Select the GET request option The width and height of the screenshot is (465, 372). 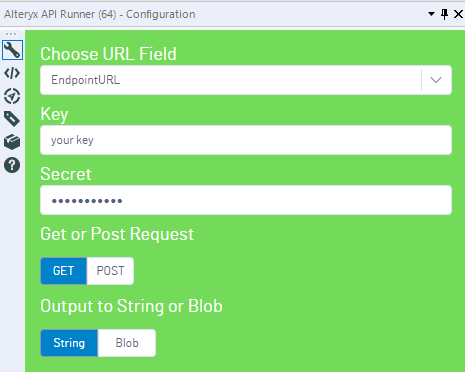pos(63,271)
